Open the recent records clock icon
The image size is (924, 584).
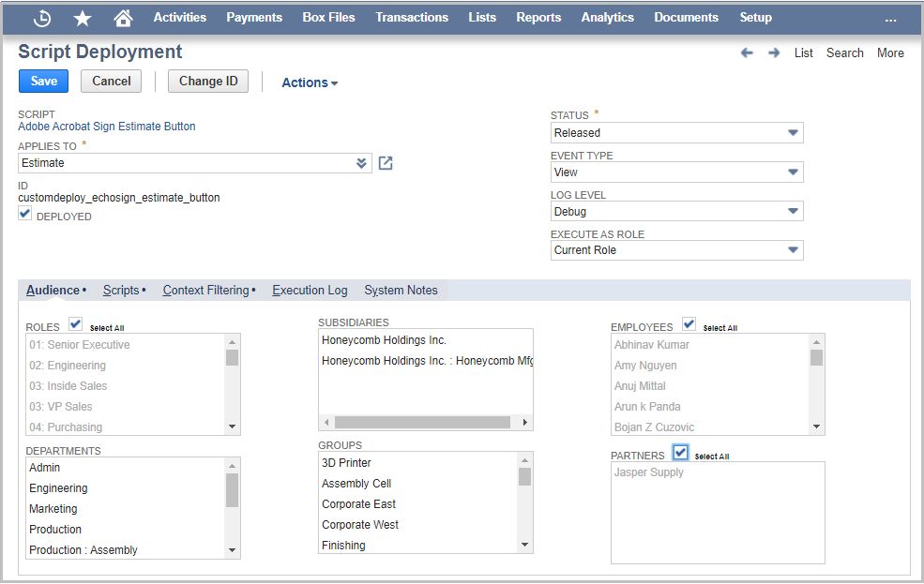coord(42,18)
